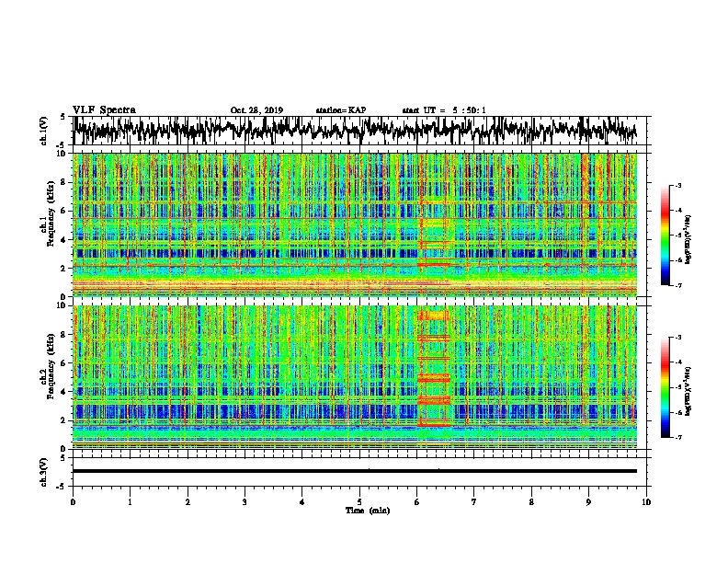728x563 pixels.
Task: Click time axis tick label '10'
Action: click(x=646, y=501)
